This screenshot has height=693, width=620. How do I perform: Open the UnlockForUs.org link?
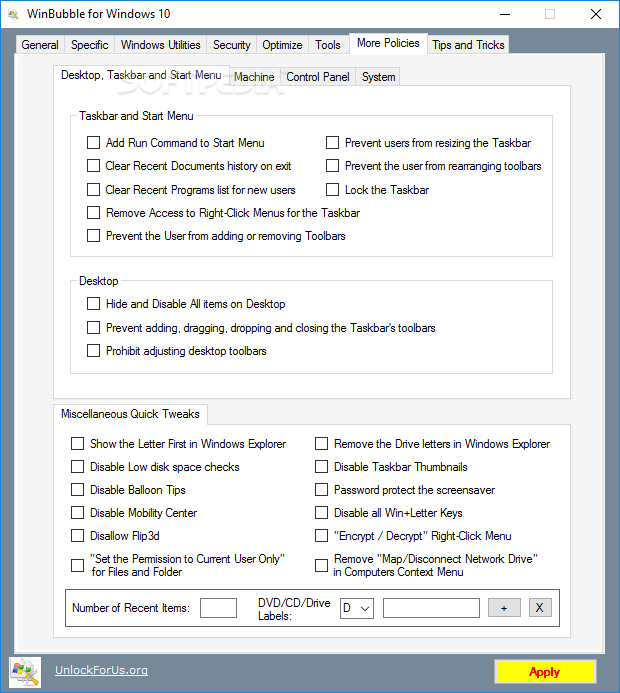[x=101, y=670]
